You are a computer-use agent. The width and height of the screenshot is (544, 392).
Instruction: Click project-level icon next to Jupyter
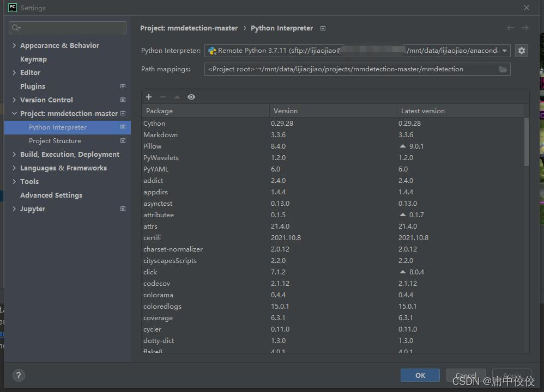click(123, 209)
